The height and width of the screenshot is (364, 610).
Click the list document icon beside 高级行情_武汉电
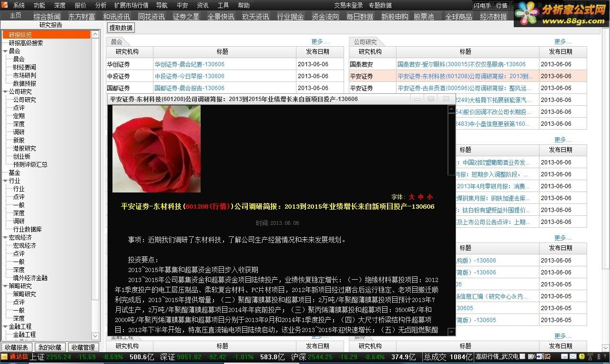tap(522, 356)
